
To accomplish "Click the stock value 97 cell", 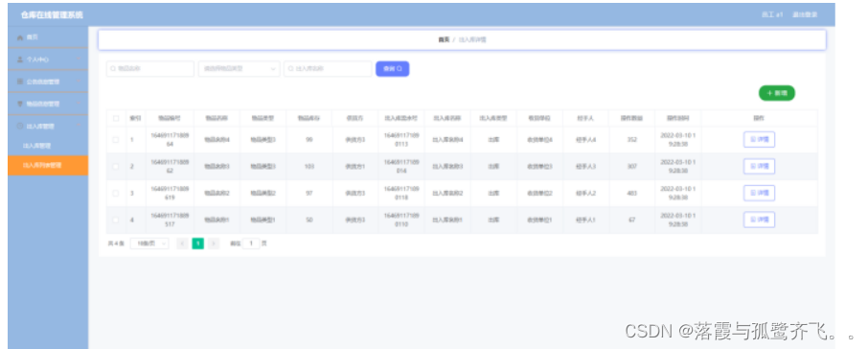I will tap(308, 194).
